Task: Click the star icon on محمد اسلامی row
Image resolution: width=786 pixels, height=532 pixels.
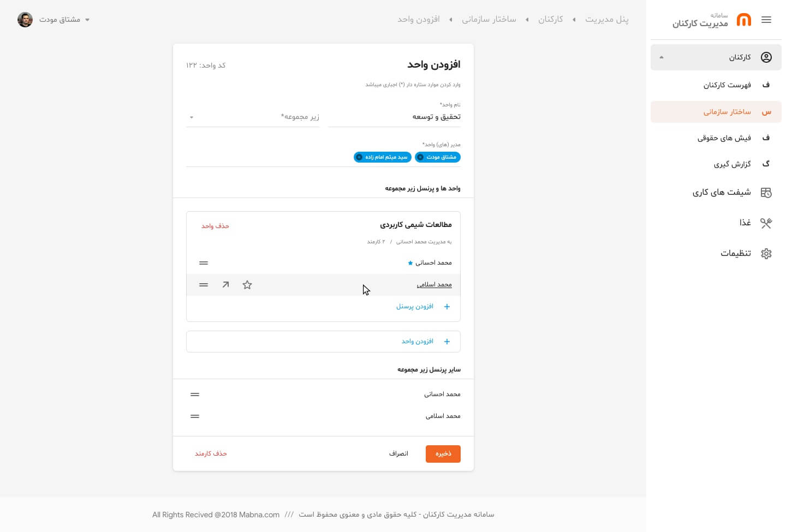Action: (x=247, y=285)
